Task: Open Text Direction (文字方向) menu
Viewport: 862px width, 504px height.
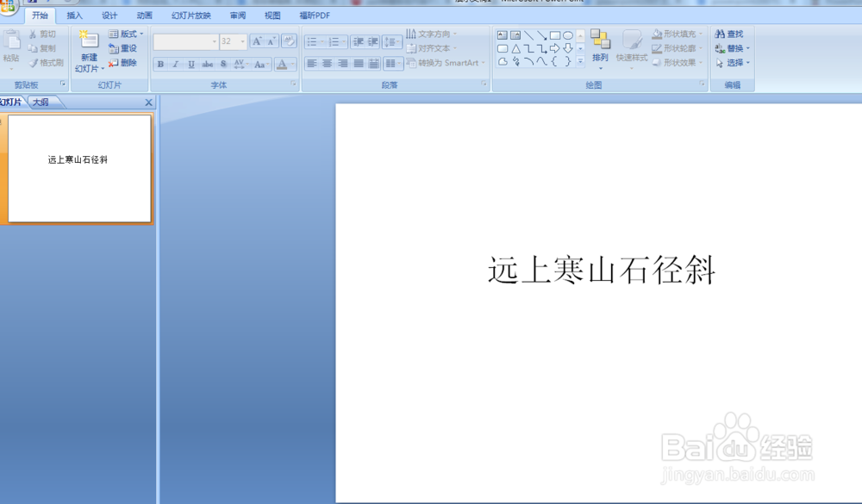Action: tap(432, 34)
